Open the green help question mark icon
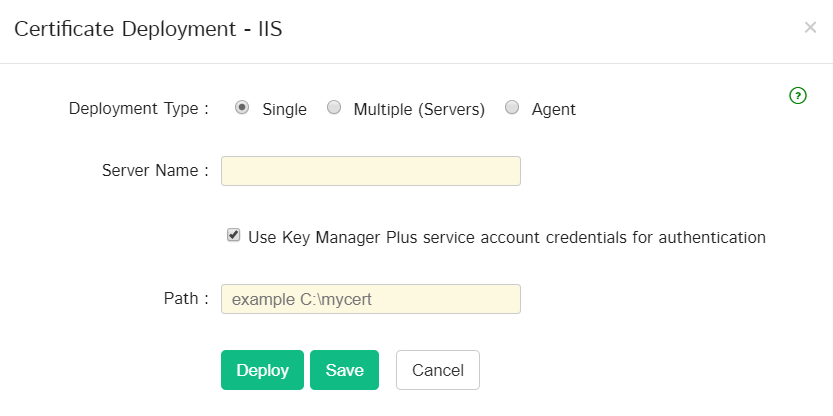The width and height of the screenshot is (833, 416). (x=798, y=96)
